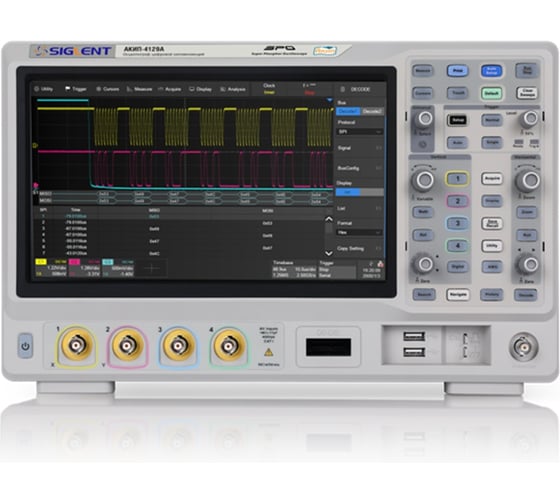Select the Decode2 bus tab
This screenshot has height=504, width=560.
372,111
